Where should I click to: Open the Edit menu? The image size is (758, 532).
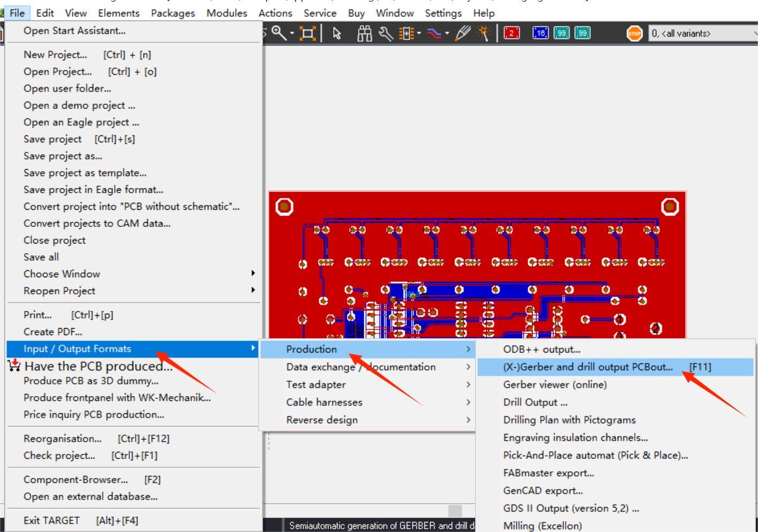(45, 13)
